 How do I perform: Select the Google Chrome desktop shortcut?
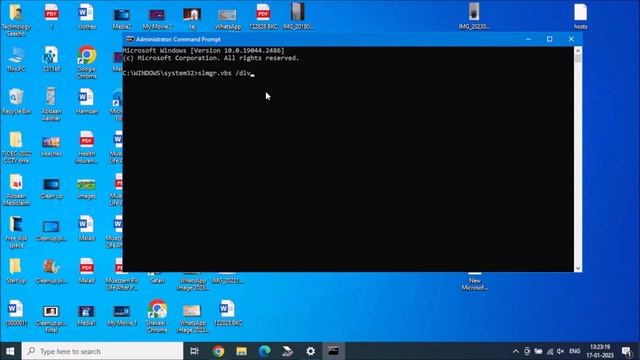(87, 62)
